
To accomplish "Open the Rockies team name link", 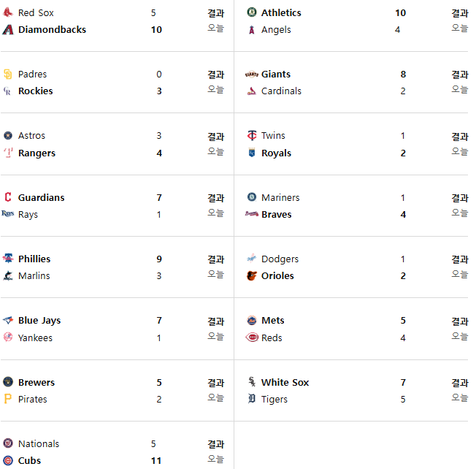I will point(36,91).
